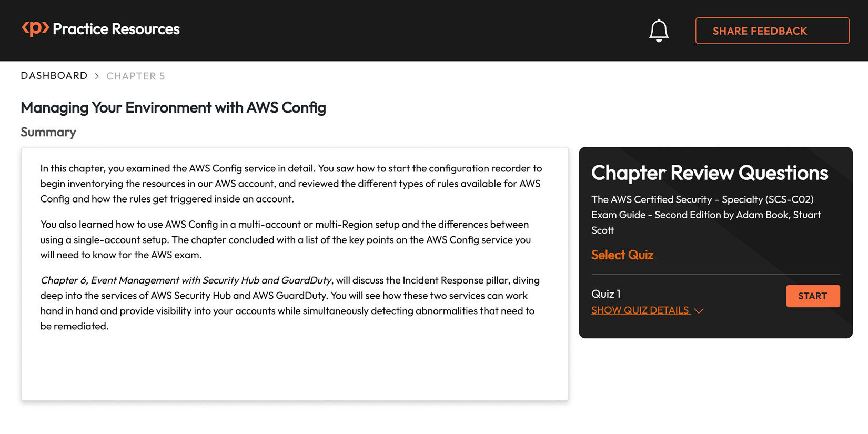Viewport: 868px width, 434px height.
Task: Click the multi-account paragraph in summary
Action: (286, 239)
